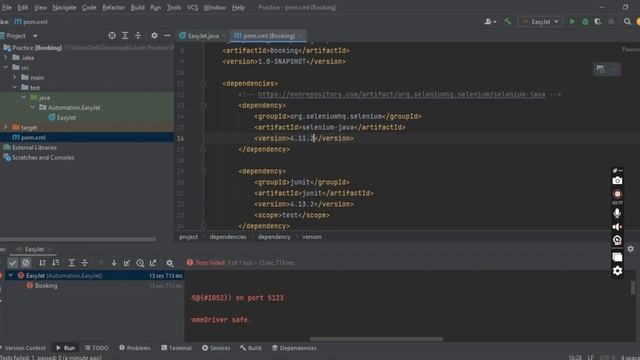Collapse the Automation.EasyJet package
The image size is (640, 360).
point(33,107)
